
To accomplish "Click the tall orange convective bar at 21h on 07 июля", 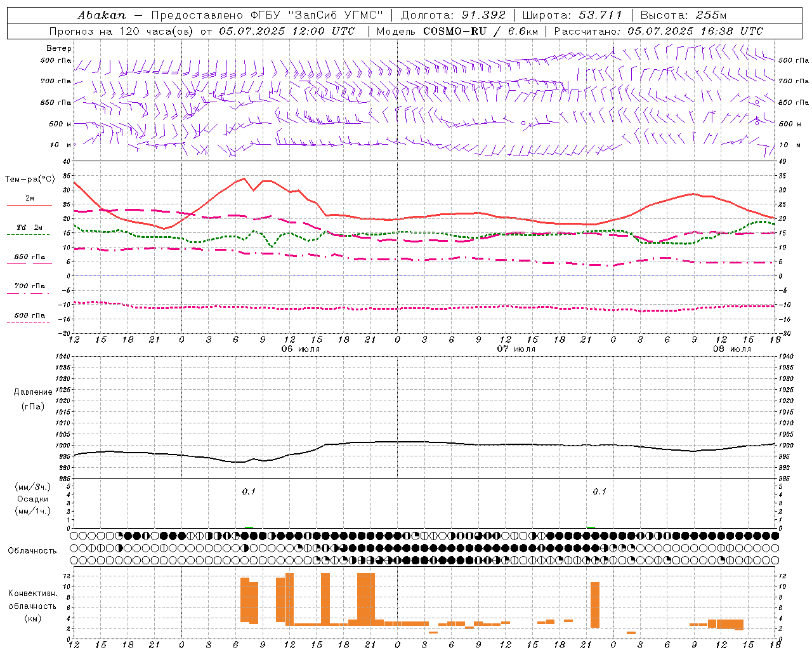I will coord(595,605).
